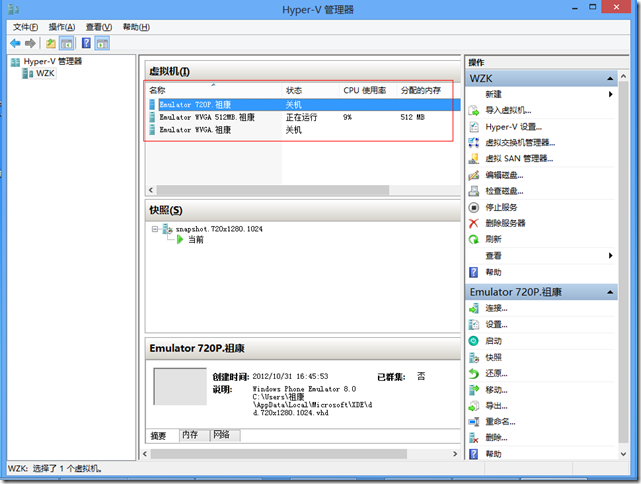Switch to 摘要 tab

(158, 436)
